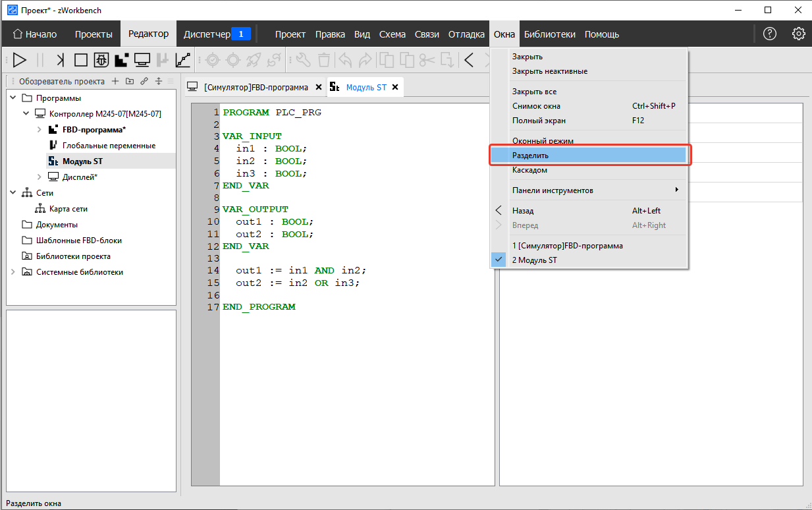
Task: Switch to window '1 [Симулятор]FBD-программа' in menu
Action: click(567, 246)
